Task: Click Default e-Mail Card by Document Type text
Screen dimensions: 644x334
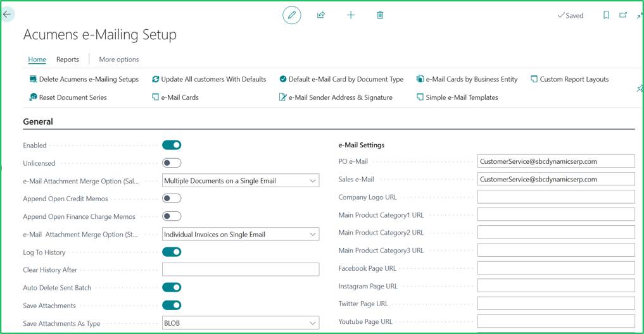Action: point(346,79)
